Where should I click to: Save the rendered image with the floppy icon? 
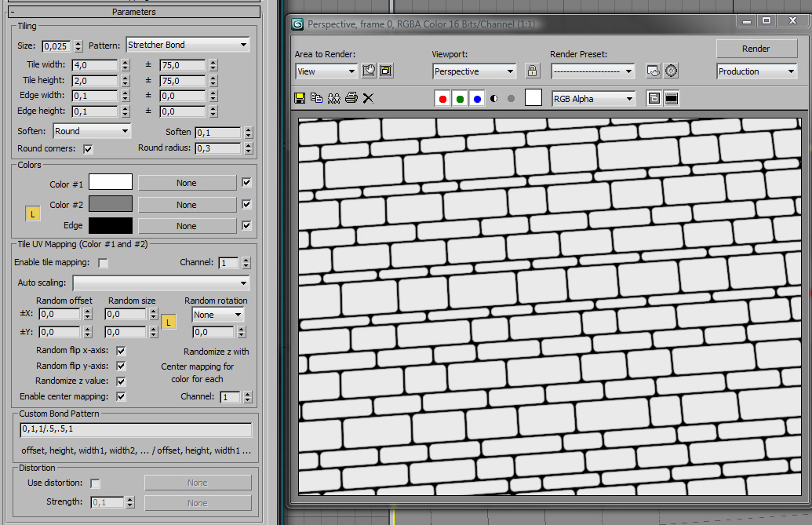[x=300, y=98]
